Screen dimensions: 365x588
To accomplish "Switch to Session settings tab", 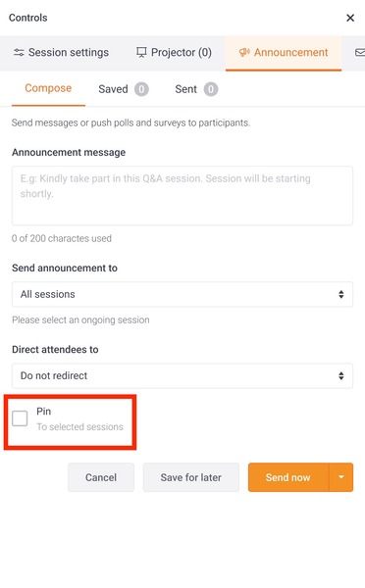I will [61, 53].
